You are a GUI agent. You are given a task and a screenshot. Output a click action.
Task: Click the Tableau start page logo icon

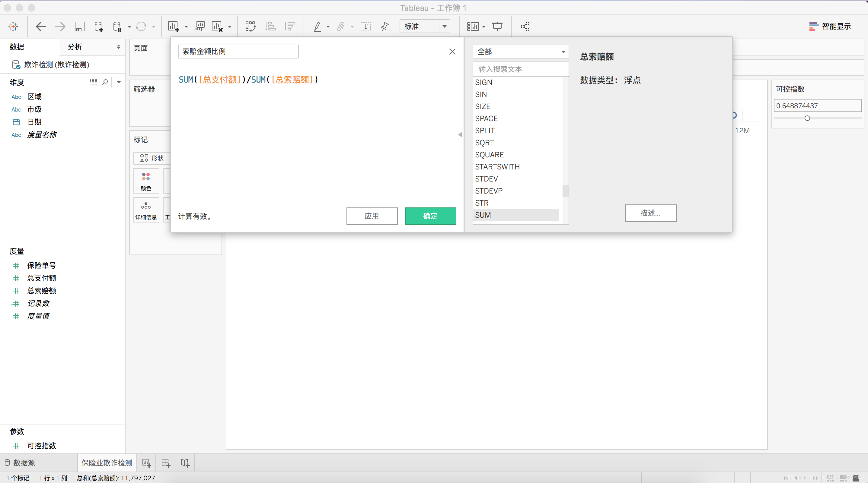pyautogui.click(x=14, y=26)
